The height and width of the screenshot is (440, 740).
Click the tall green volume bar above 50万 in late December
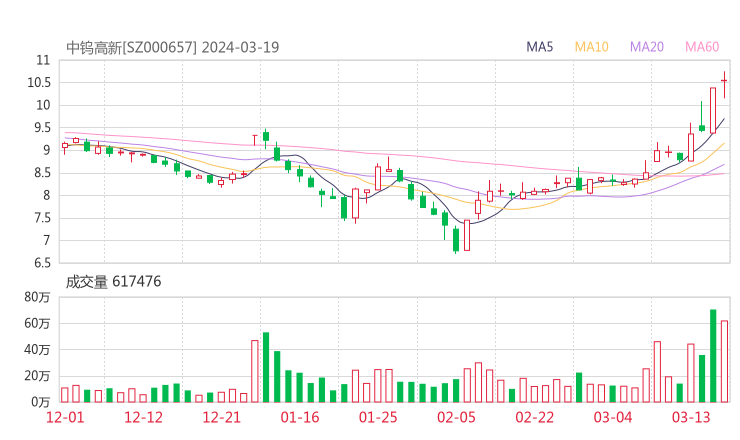click(266, 367)
